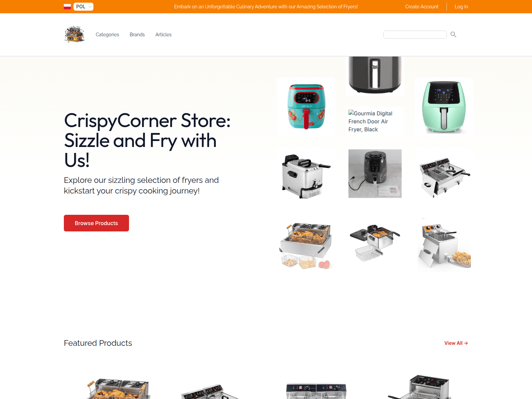
Task: Select the teal floral air fryer image
Action: click(306, 107)
